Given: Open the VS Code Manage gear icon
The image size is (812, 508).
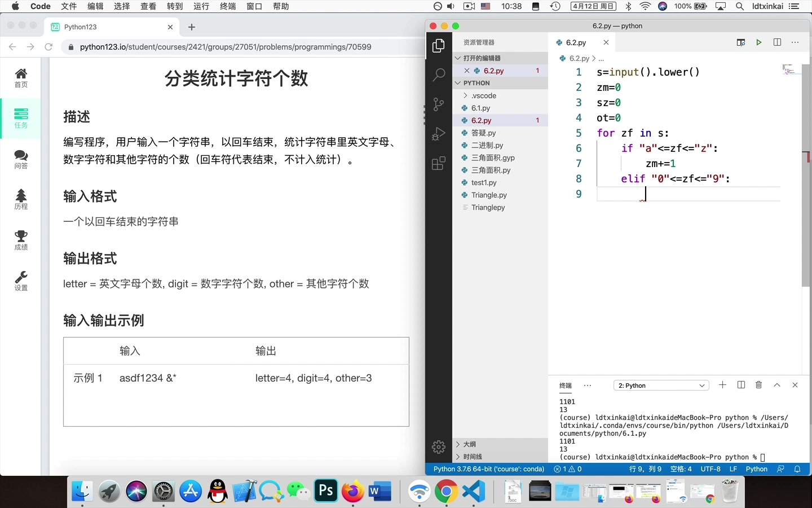Looking at the screenshot, I should pyautogui.click(x=439, y=447).
